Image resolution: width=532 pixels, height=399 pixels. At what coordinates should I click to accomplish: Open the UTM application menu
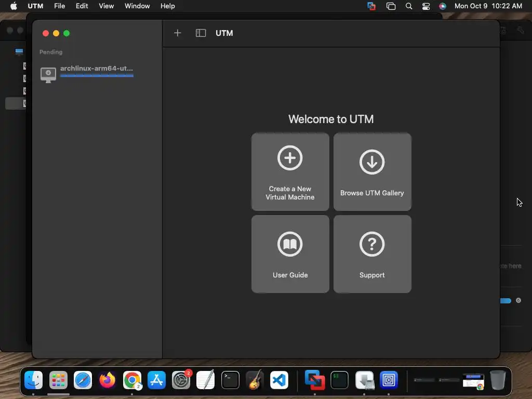(35, 6)
